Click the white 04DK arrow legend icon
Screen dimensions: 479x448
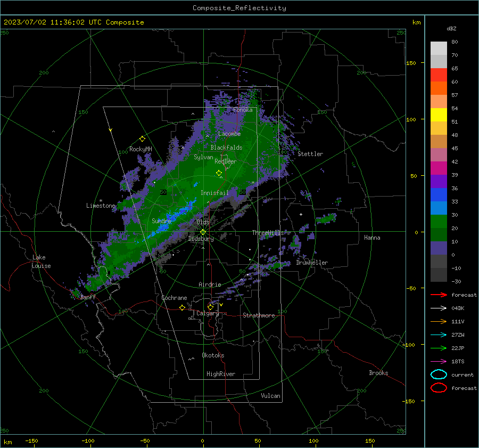439,308
